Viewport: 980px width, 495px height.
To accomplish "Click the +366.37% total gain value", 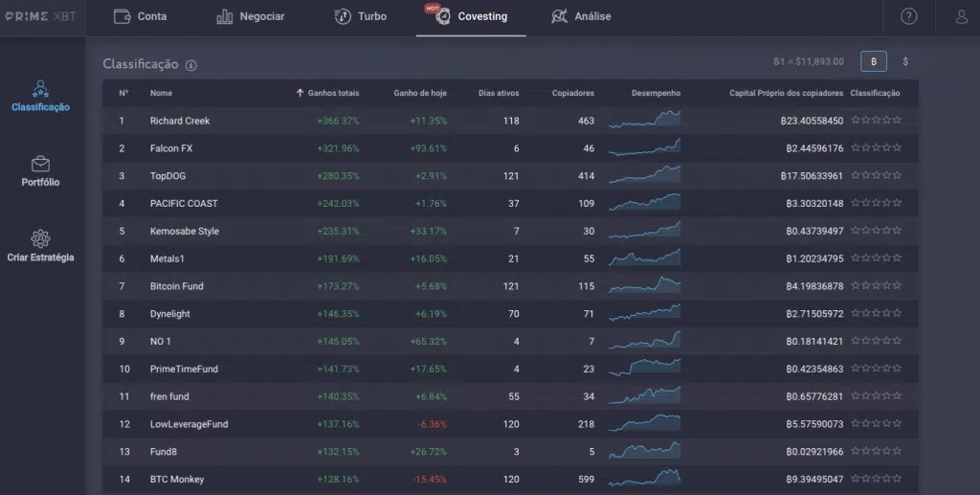I will (338, 121).
